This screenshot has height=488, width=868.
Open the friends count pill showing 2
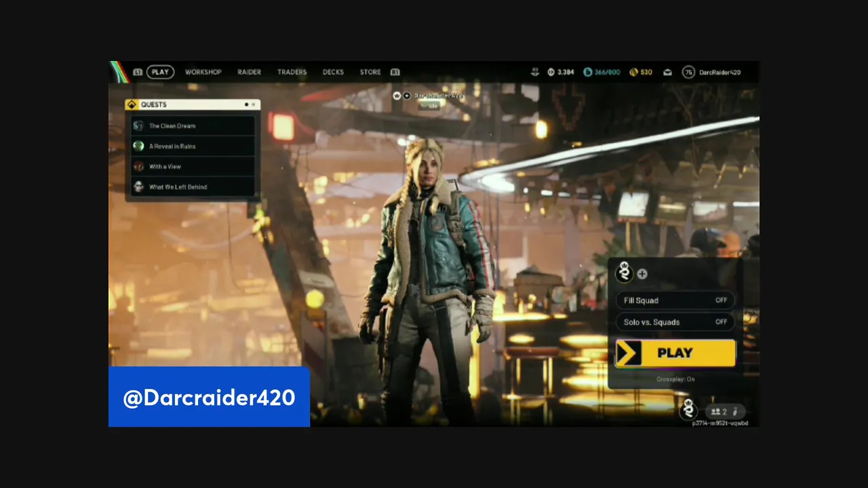pyautogui.click(x=726, y=411)
